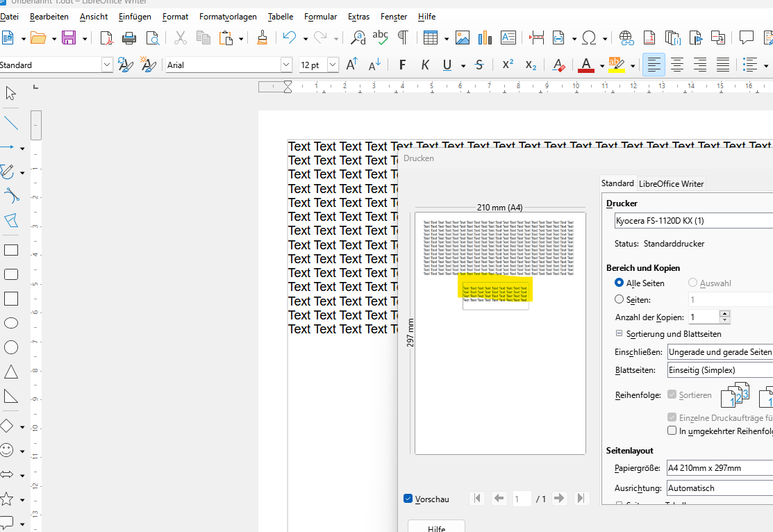Click the 'Hilfe' button in dialog
The width and height of the screenshot is (773, 532).
click(x=436, y=526)
